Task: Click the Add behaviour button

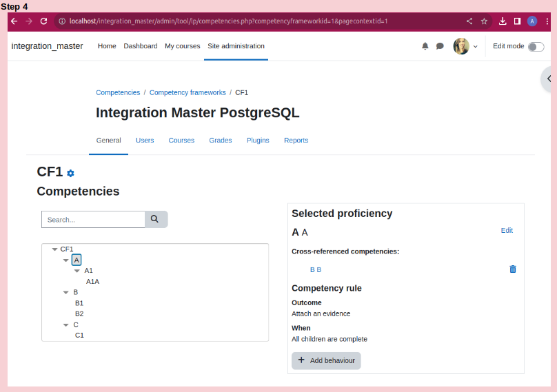Action: 326,360
